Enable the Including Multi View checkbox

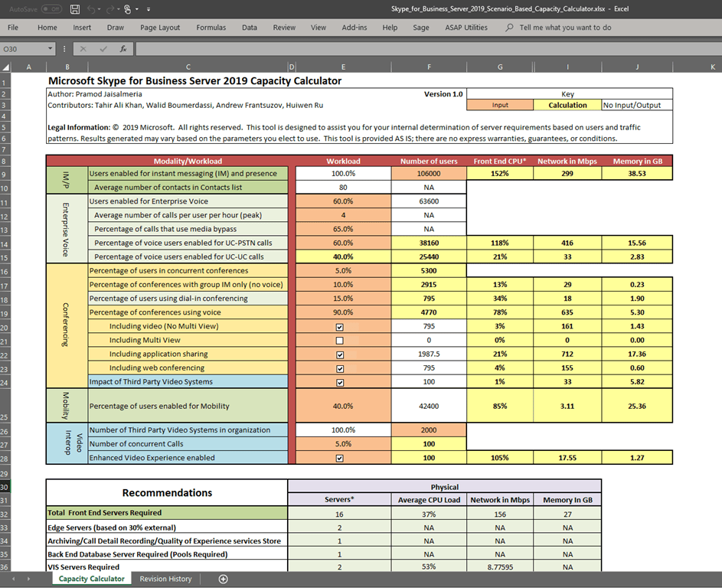point(339,341)
